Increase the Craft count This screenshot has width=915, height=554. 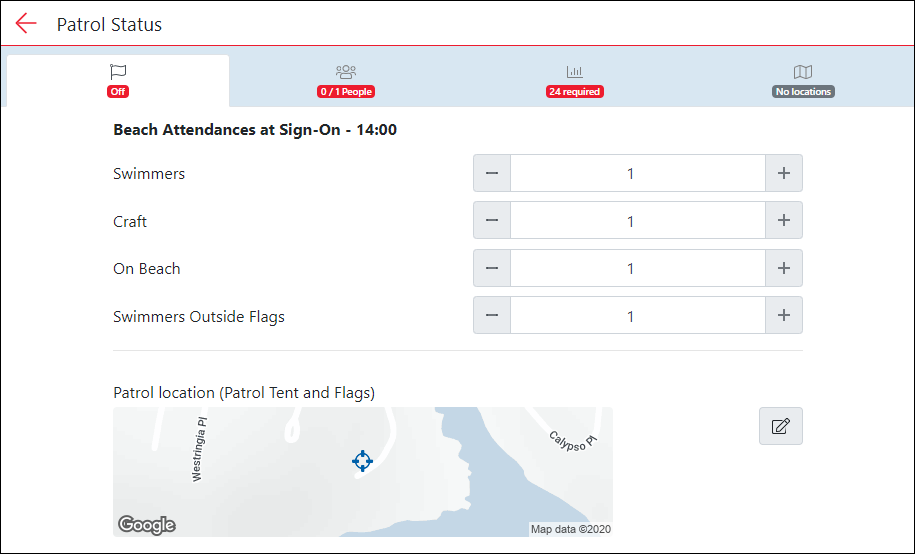pos(783,221)
